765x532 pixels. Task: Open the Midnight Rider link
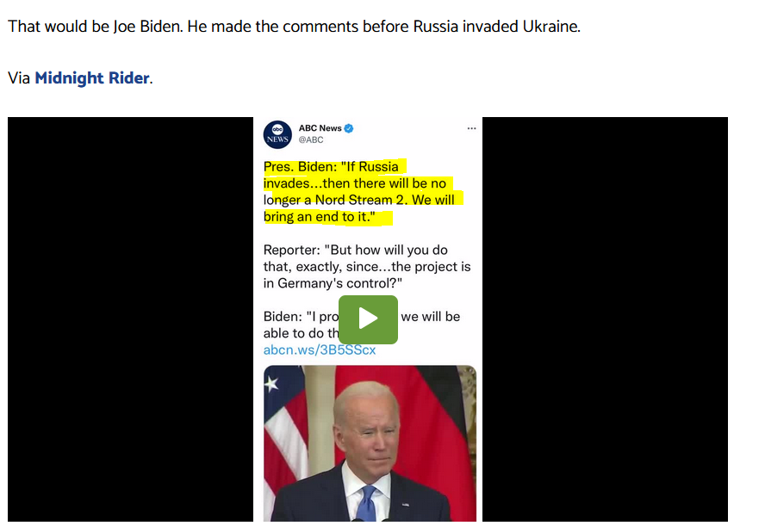[x=91, y=78]
